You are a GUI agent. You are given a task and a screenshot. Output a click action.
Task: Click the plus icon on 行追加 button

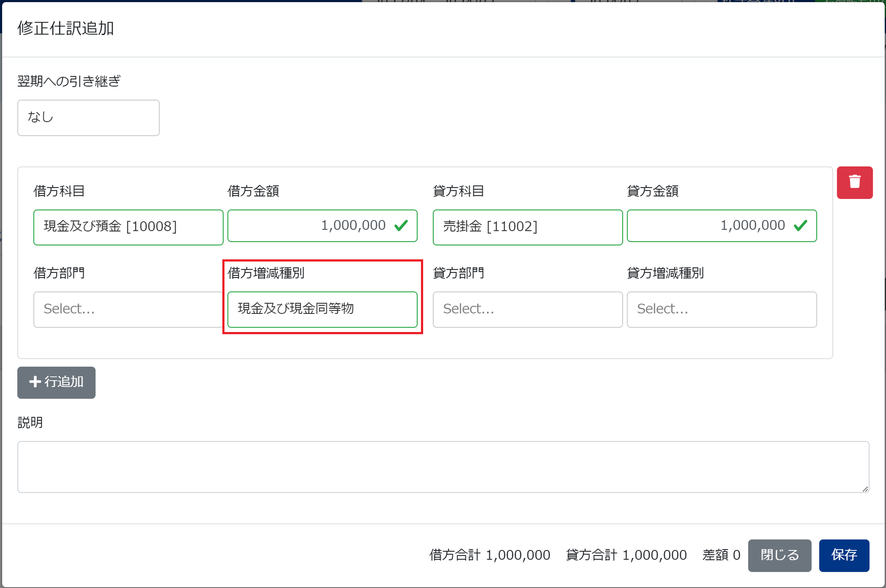pyautogui.click(x=35, y=382)
